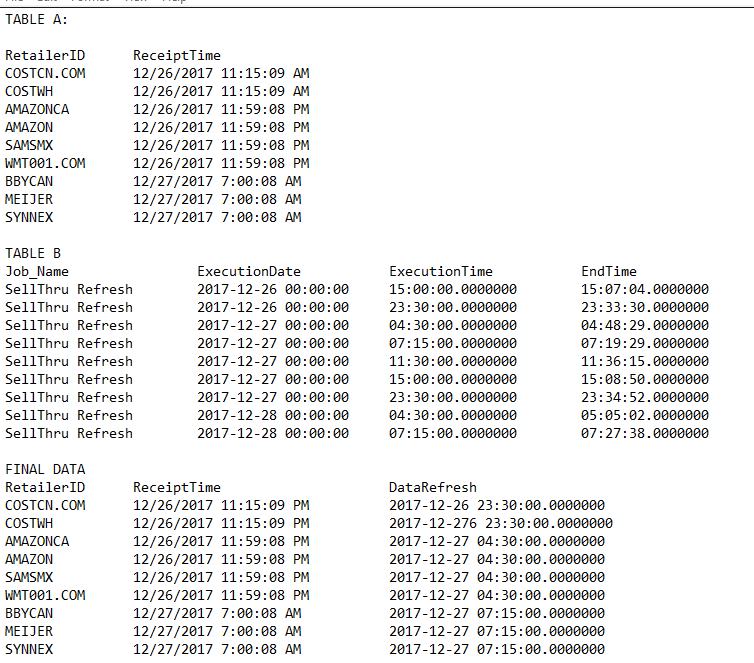The width and height of the screenshot is (754, 663).
Task: Click the EndTime column header
Action: tap(609, 271)
